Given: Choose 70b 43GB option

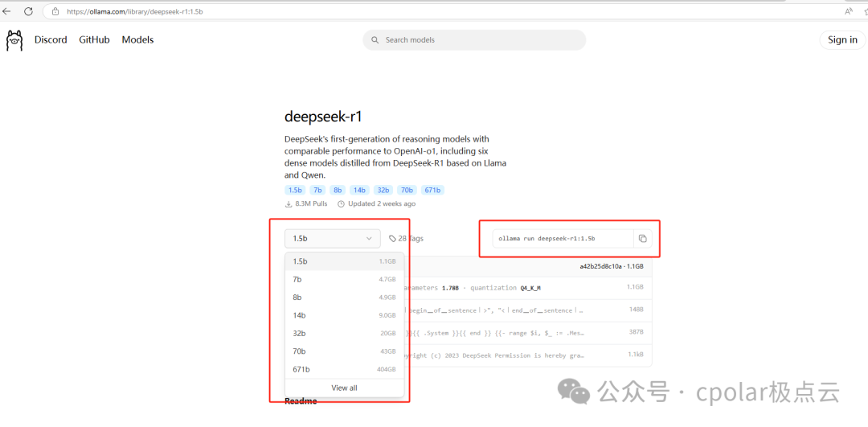Looking at the screenshot, I should coord(344,351).
